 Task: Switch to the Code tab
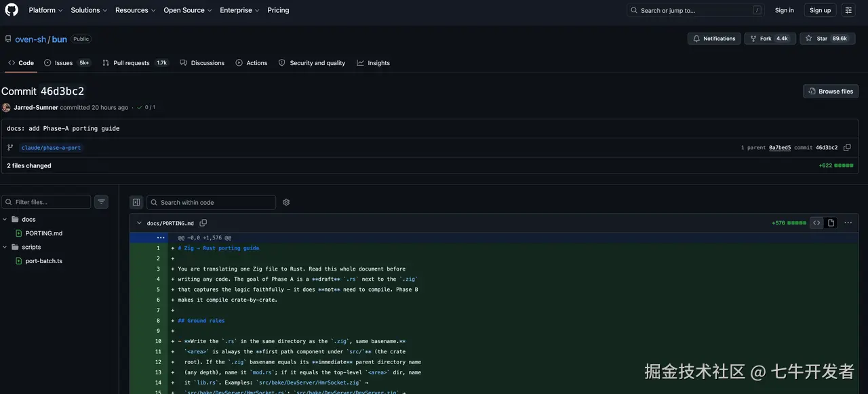tap(21, 63)
